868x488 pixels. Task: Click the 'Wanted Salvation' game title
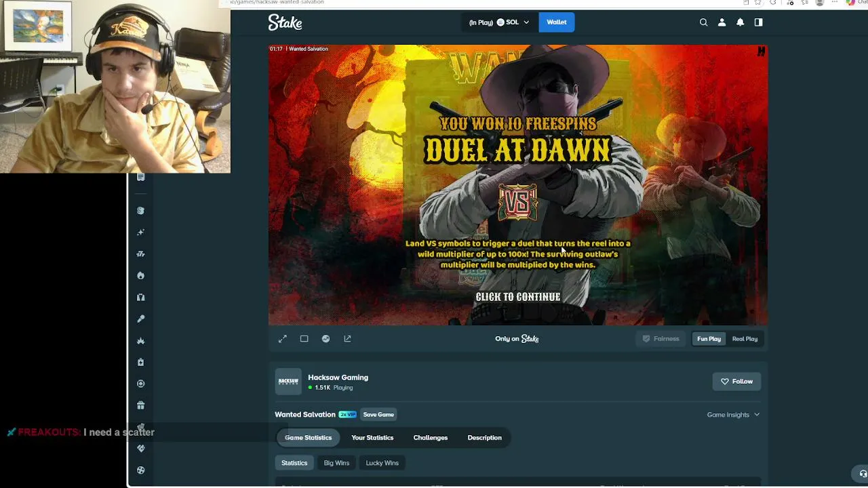pyautogui.click(x=305, y=415)
